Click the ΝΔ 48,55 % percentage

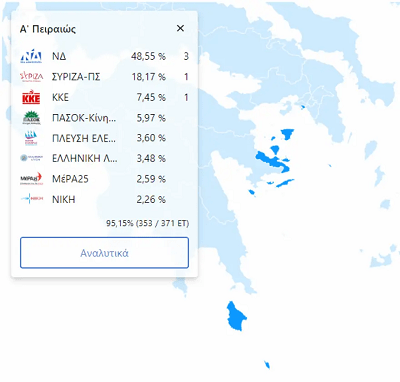148,56
